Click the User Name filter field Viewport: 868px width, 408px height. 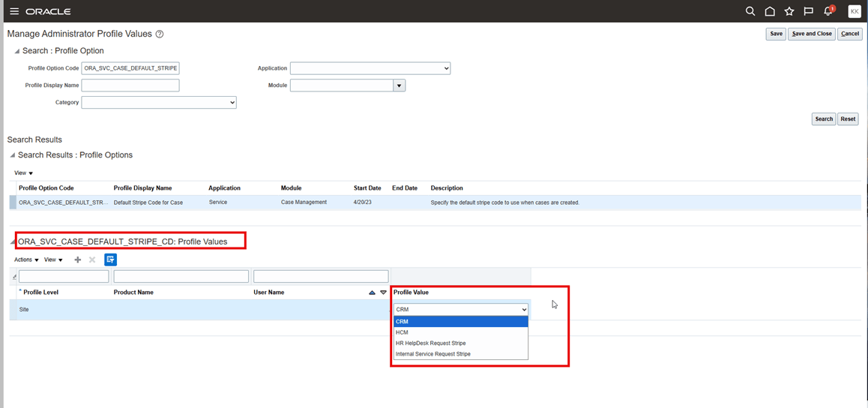tap(321, 276)
